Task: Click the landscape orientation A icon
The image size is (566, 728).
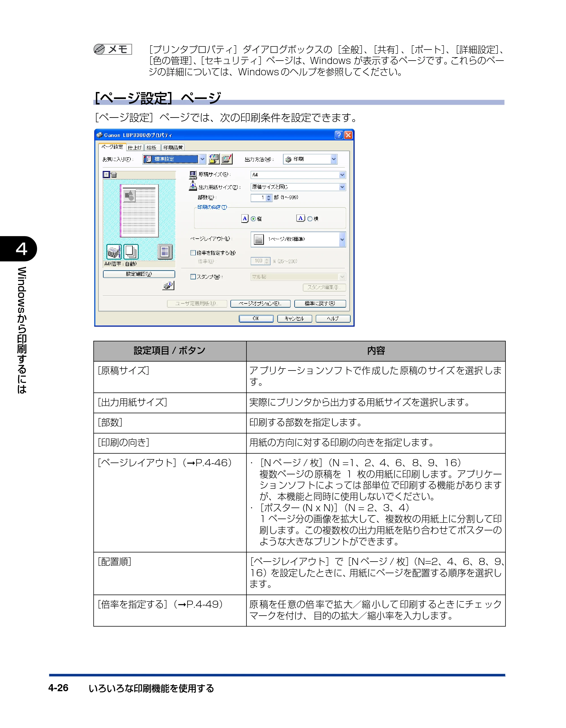Action: (x=301, y=218)
